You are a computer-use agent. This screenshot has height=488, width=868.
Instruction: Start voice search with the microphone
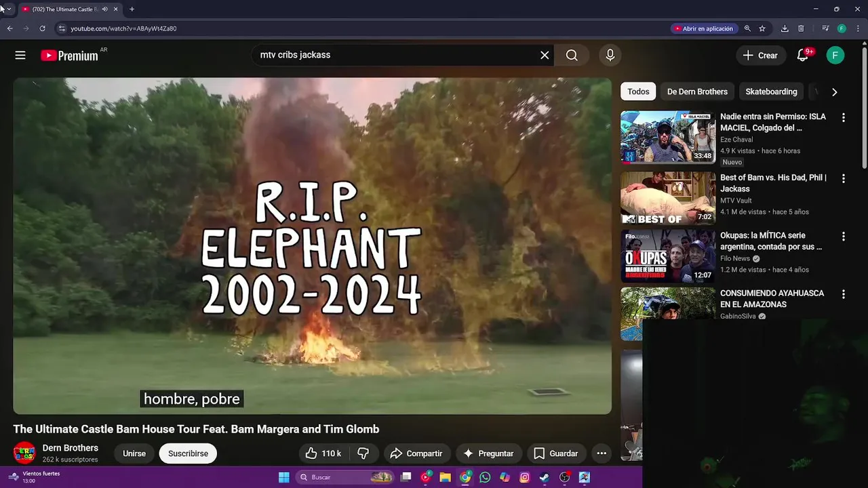pyautogui.click(x=610, y=56)
